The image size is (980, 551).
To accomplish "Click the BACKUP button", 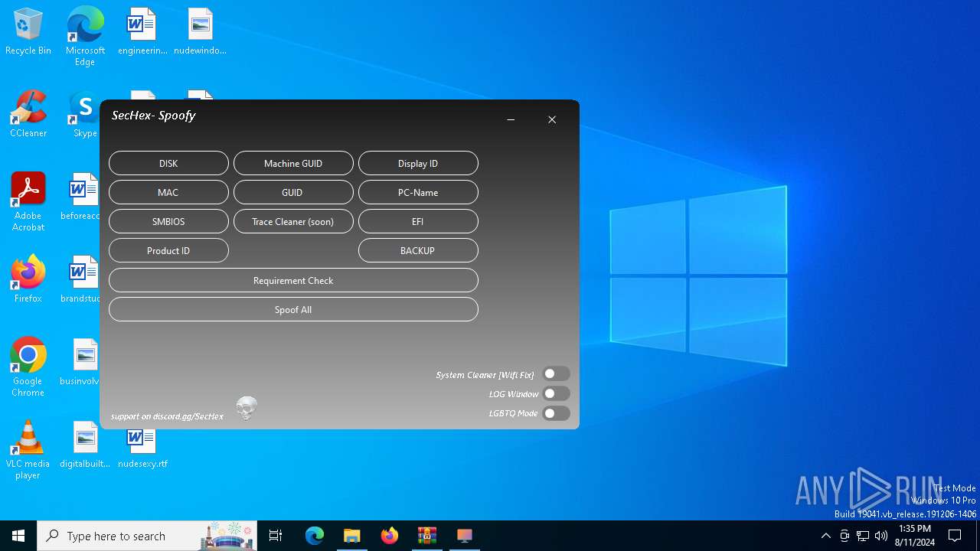I will pos(418,250).
